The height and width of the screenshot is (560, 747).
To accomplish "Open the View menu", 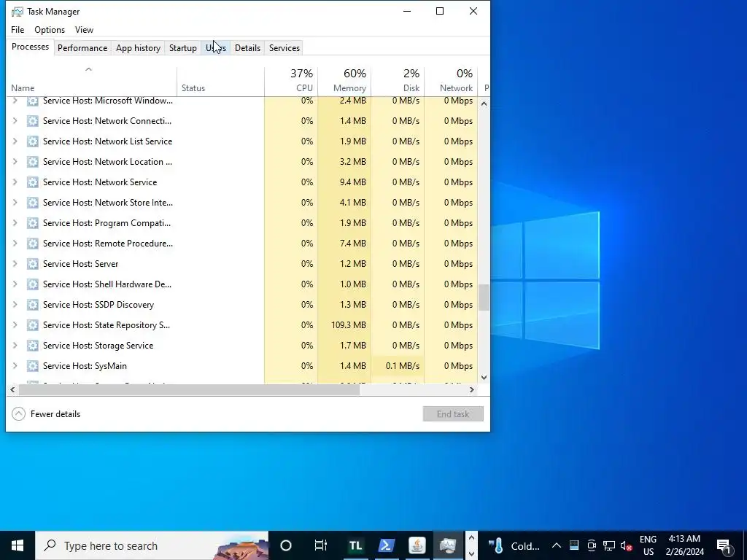I will click(85, 29).
